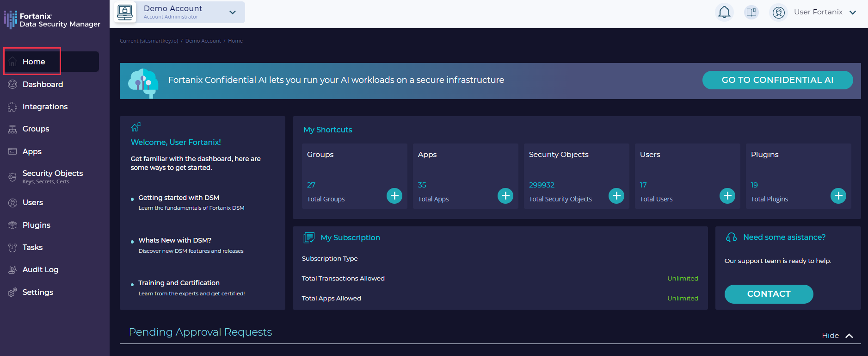Image resolution: width=868 pixels, height=356 pixels.
Task: Click the CONTACT support button
Action: click(x=769, y=294)
